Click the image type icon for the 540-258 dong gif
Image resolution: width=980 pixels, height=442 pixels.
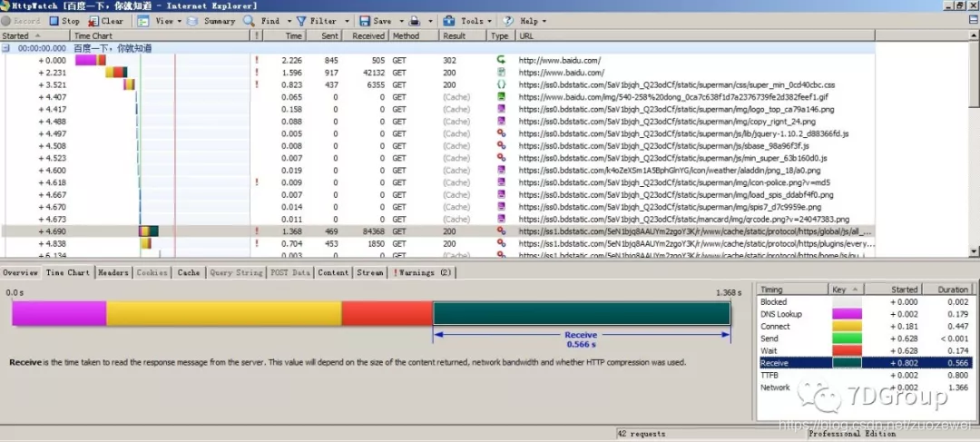(x=501, y=97)
